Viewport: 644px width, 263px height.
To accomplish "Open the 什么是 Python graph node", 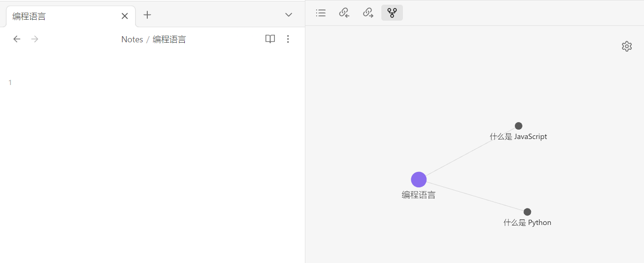I will tap(527, 212).
